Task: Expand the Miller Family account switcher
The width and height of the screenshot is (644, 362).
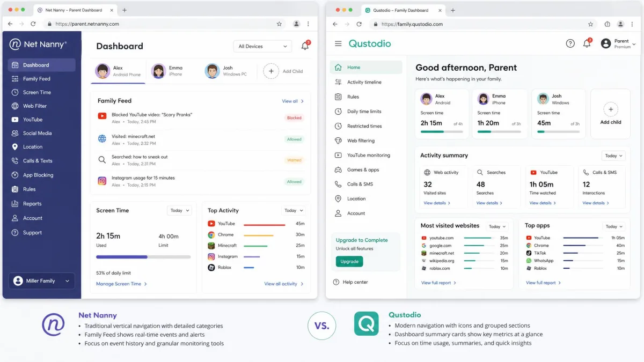Action: [41, 281]
